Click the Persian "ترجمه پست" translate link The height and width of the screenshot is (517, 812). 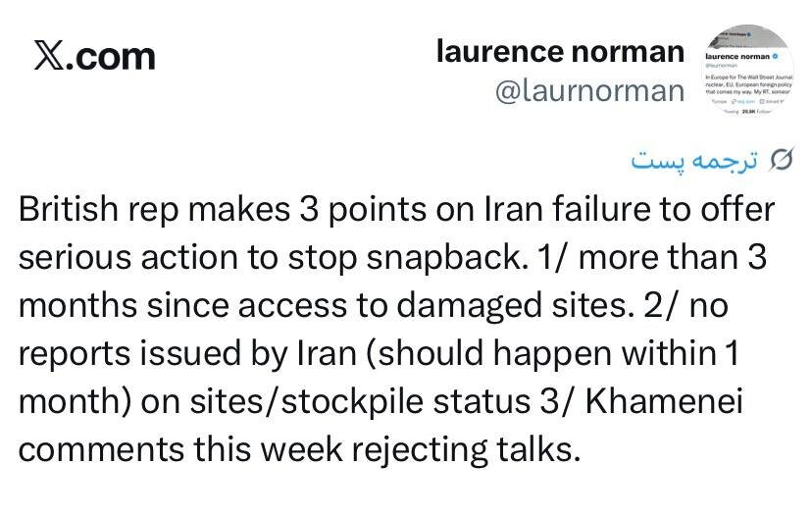[694, 160]
